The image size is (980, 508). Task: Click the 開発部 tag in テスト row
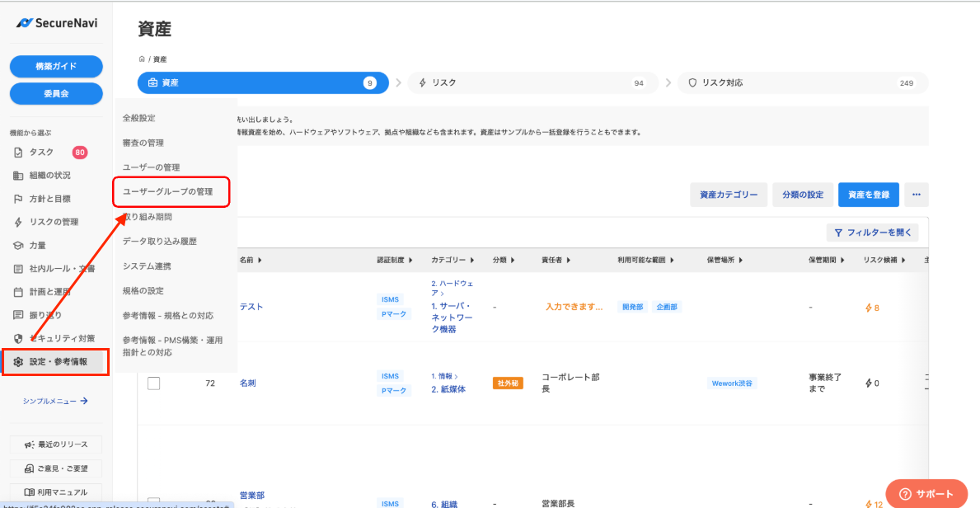[x=632, y=307]
